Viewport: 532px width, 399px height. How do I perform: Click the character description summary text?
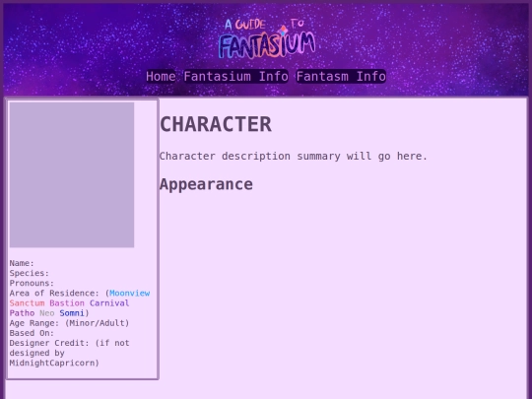pos(294,156)
